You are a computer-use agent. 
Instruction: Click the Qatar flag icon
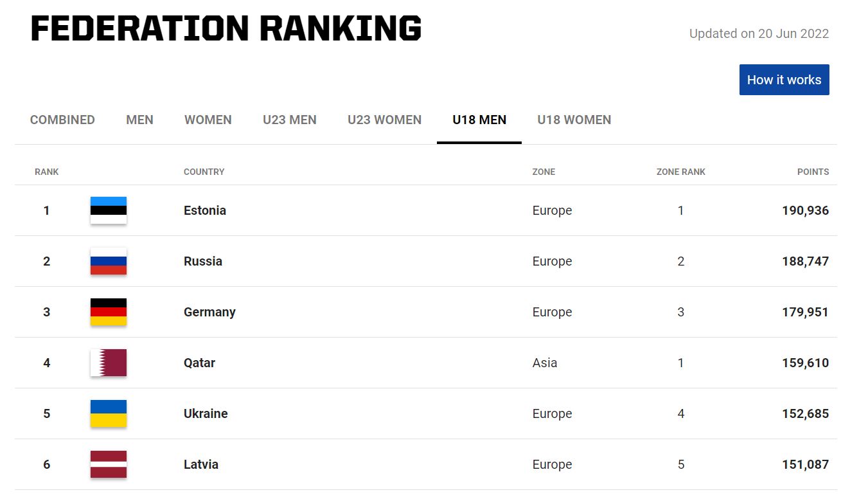tap(108, 363)
